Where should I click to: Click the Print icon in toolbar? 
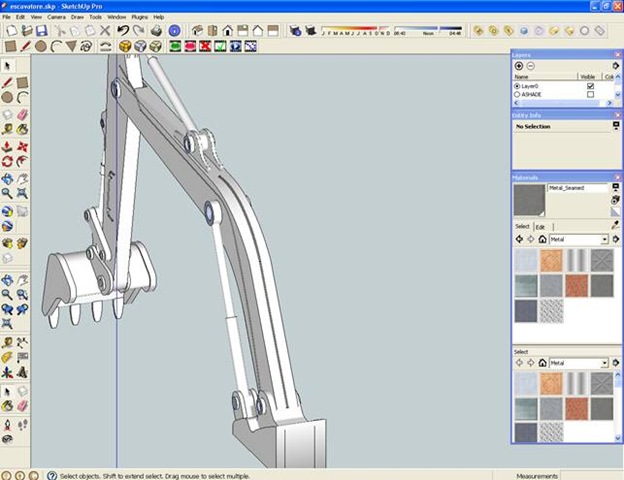pyautogui.click(x=155, y=31)
